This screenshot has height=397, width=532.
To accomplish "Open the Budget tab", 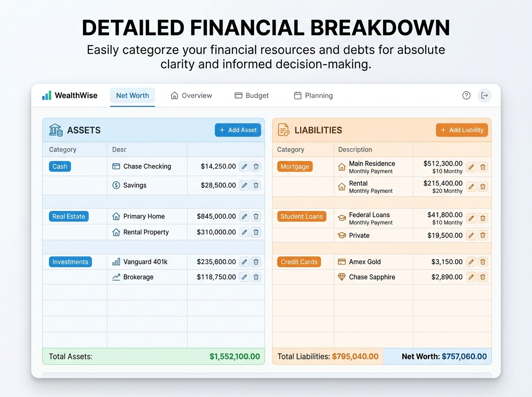I will (251, 95).
